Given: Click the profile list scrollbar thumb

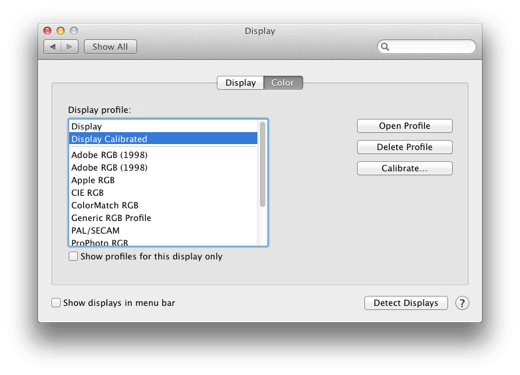Looking at the screenshot, I should (x=263, y=164).
